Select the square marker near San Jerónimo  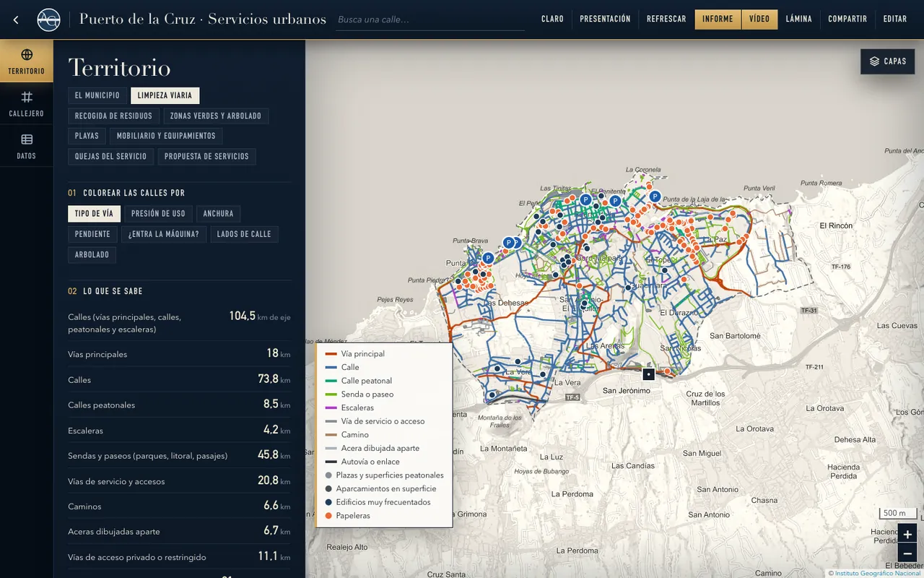point(648,374)
